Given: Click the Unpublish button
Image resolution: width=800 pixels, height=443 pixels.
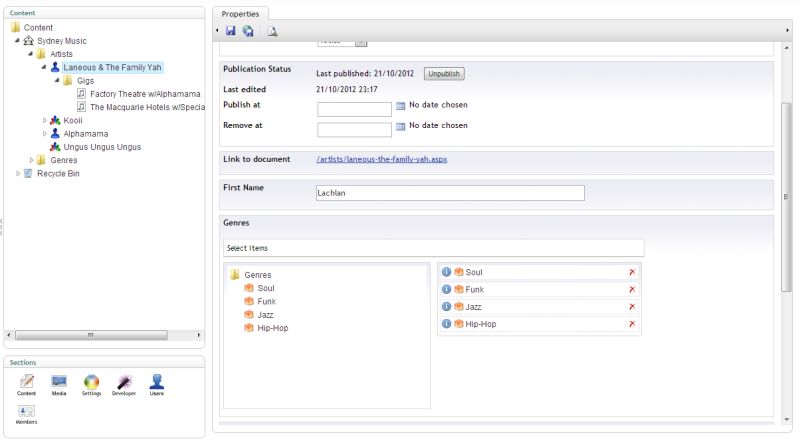Looking at the screenshot, I should (x=444, y=73).
